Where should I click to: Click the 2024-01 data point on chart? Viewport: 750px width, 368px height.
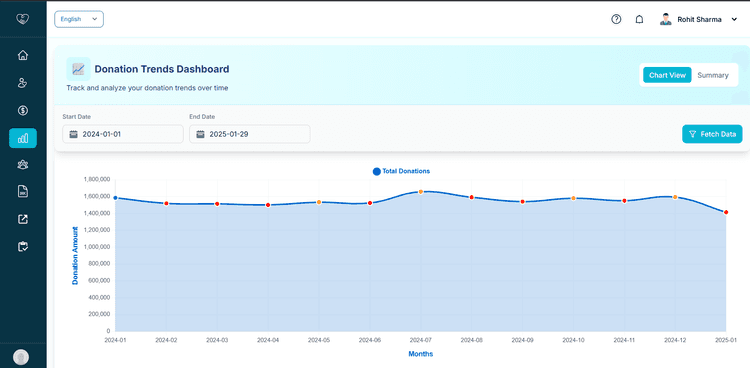[x=115, y=198]
